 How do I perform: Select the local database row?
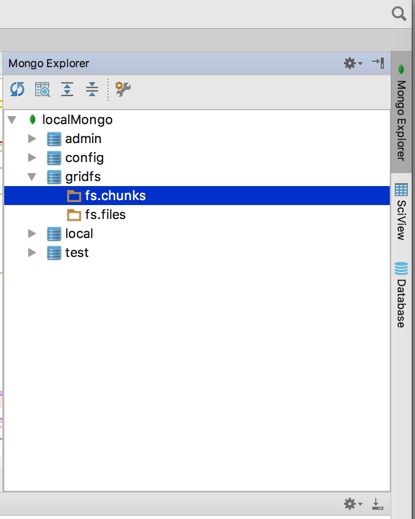click(197, 234)
